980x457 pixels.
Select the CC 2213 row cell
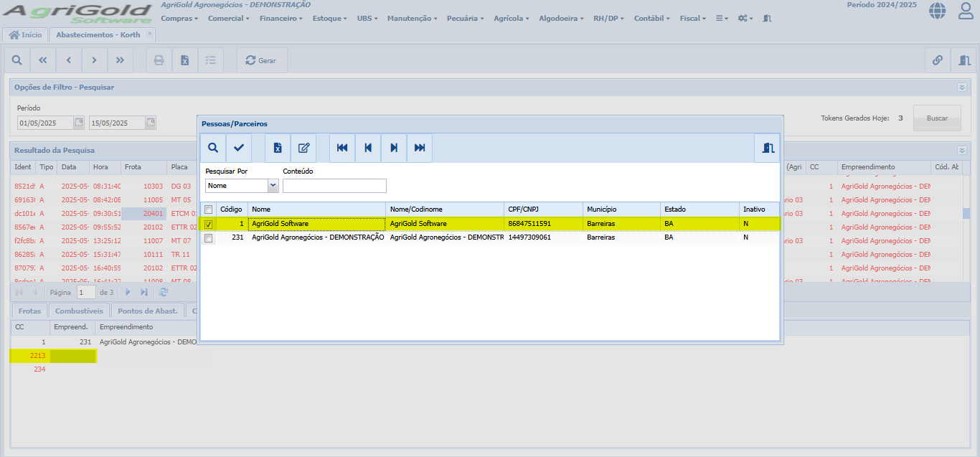pos(29,356)
